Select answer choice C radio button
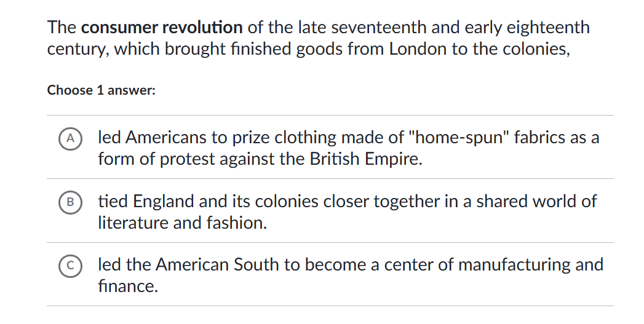The height and width of the screenshot is (324, 644). (71, 266)
